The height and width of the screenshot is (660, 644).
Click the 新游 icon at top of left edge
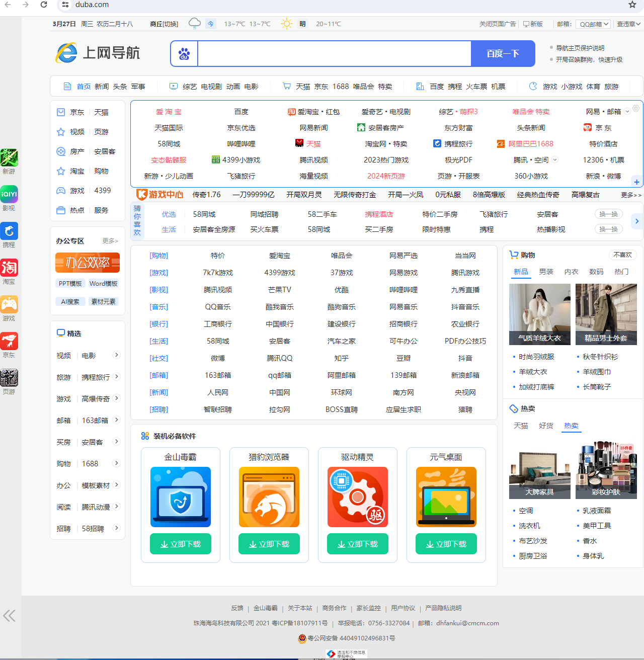pos(9,157)
